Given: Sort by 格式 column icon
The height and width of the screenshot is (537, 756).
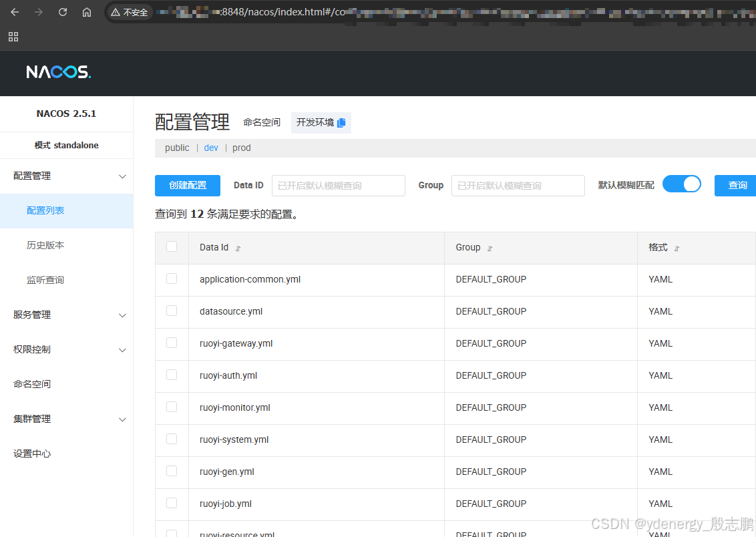Looking at the screenshot, I should [677, 248].
